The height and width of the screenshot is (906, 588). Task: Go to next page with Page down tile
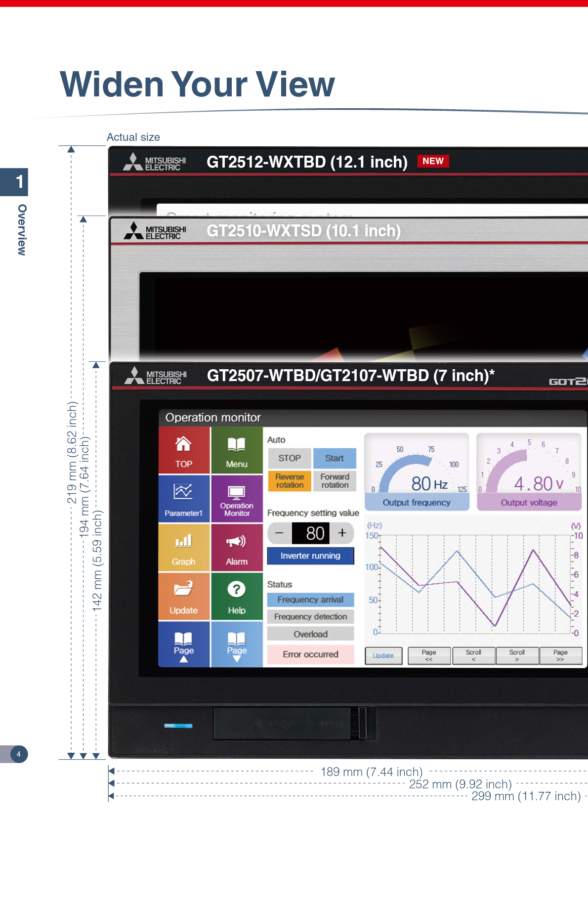tap(236, 645)
